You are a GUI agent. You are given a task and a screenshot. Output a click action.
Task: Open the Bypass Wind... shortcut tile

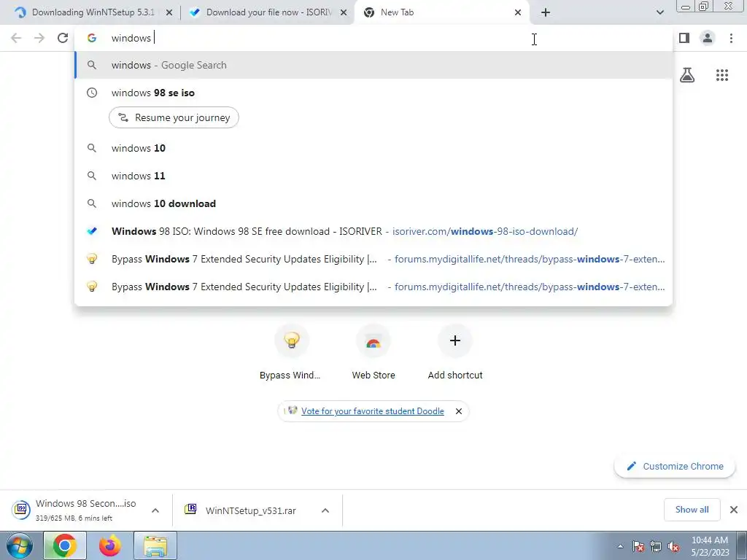click(291, 351)
